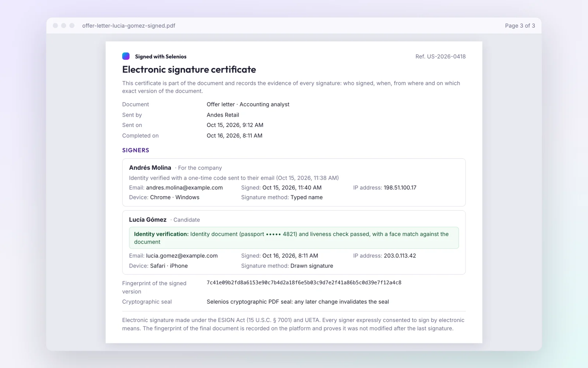Select the IP address 198.51.100.17
The width and height of the screenshot is (588, 368).
400,188
